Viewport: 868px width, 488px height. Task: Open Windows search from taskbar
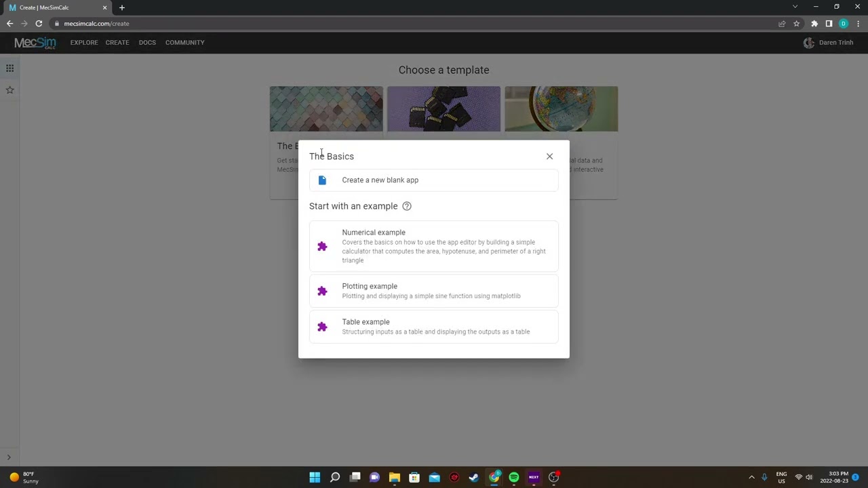coord(334,477)
